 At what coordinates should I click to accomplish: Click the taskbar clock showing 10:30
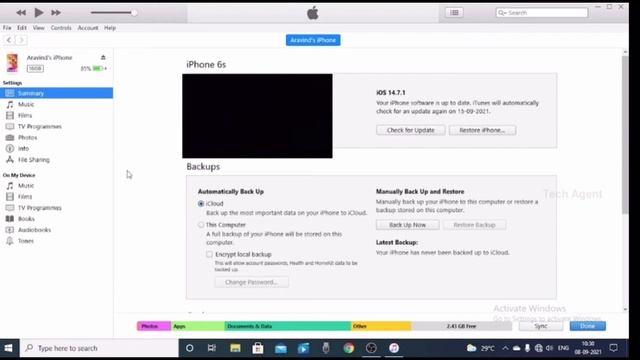point(588,348)
